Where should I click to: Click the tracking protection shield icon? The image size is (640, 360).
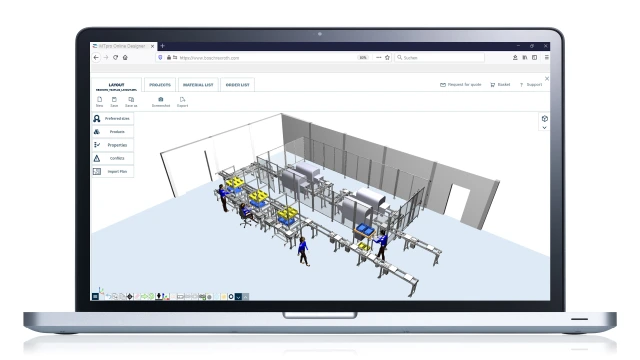[160, 58]
